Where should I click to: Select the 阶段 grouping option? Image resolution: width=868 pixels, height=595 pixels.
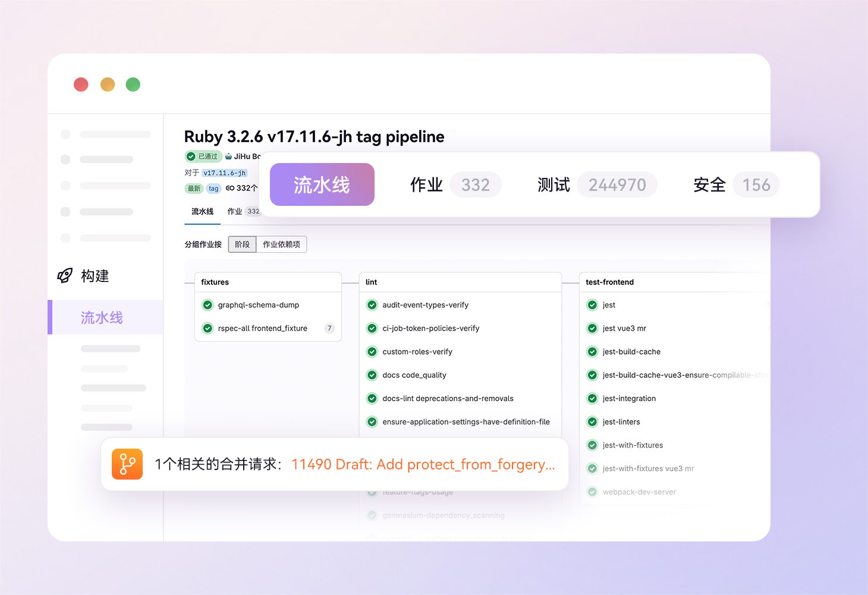(x=242, y=245)
